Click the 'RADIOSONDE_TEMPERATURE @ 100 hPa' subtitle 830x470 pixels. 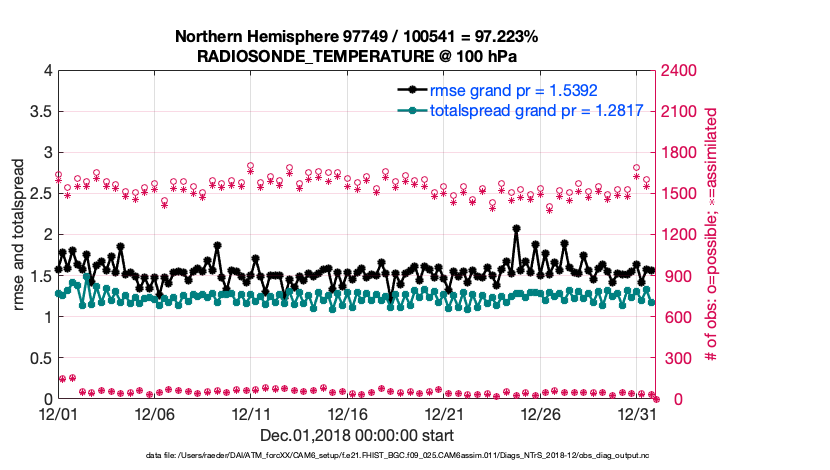point(357,56)
